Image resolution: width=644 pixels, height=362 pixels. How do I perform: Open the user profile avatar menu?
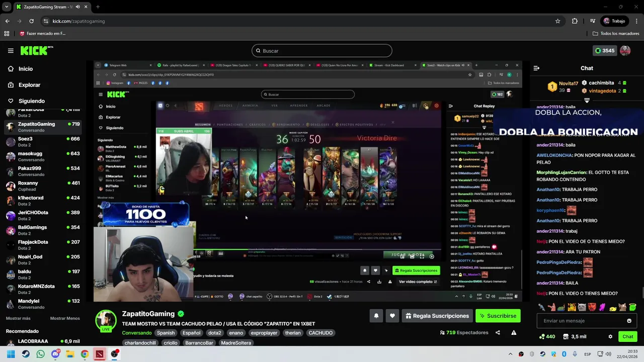625,50
